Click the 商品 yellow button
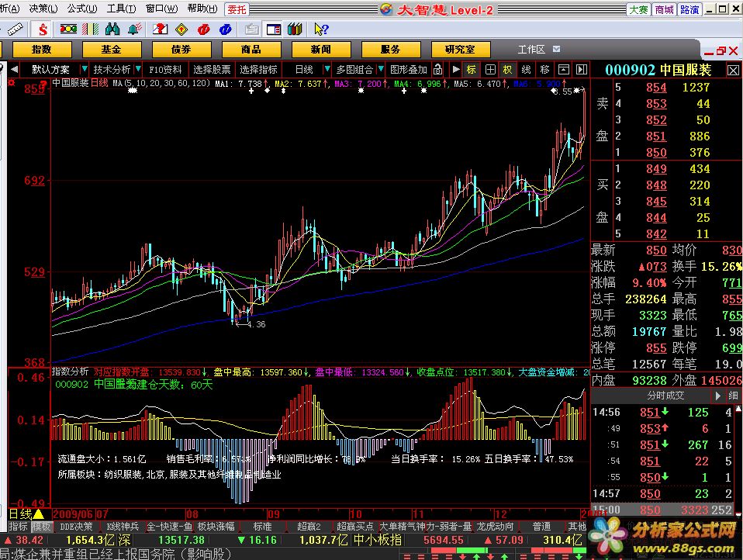 click(251, 50)
